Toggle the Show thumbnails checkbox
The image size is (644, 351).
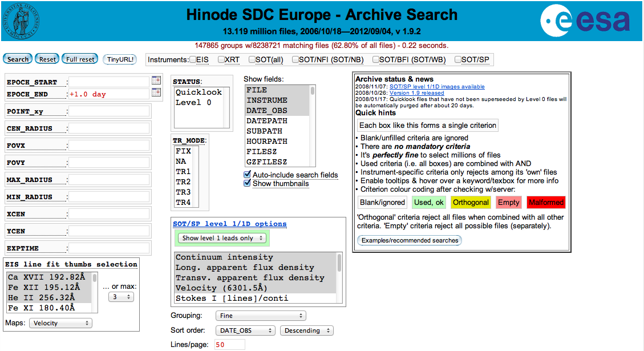(247, 183)
